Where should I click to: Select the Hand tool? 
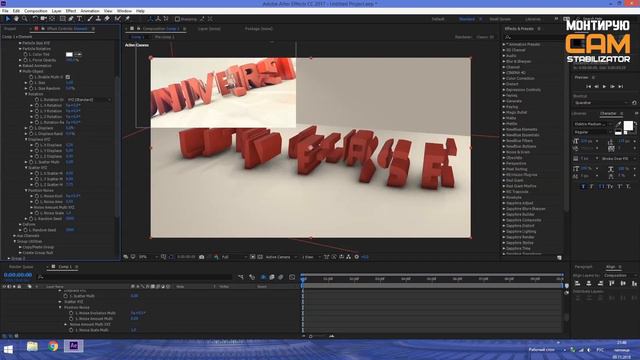16,19
